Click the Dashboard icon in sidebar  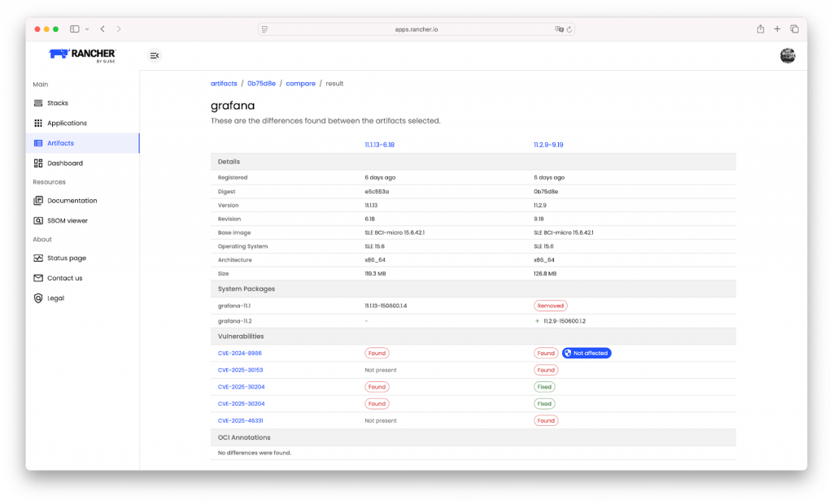pyautogui.click(x=38, y=163)
